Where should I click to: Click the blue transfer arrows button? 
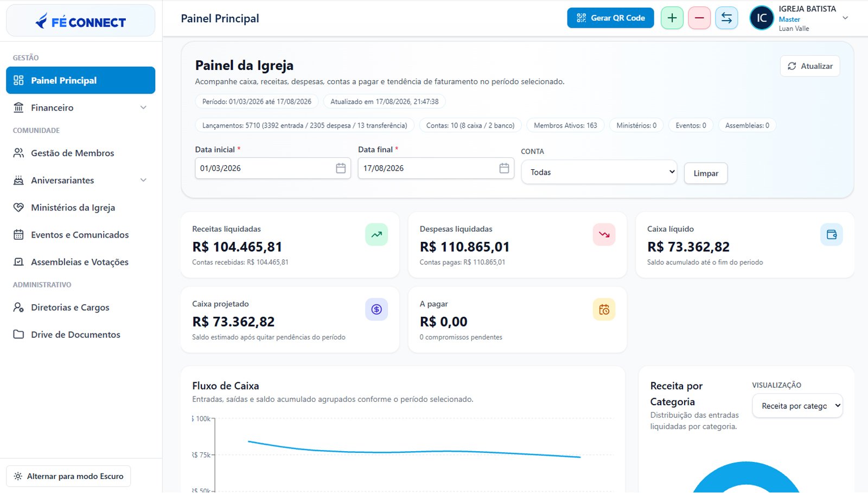point(726,18)
